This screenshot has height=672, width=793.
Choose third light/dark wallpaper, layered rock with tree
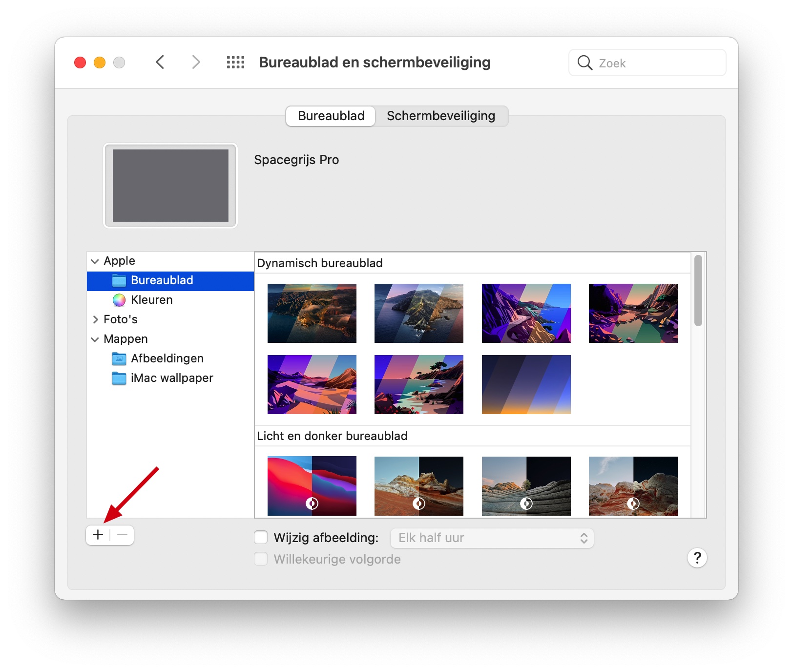pyautogui.click(x=526, y=486)
